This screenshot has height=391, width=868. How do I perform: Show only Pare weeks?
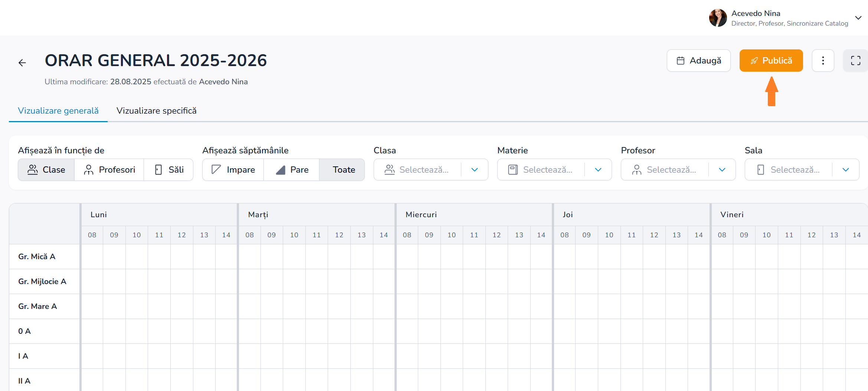point(292,170)
